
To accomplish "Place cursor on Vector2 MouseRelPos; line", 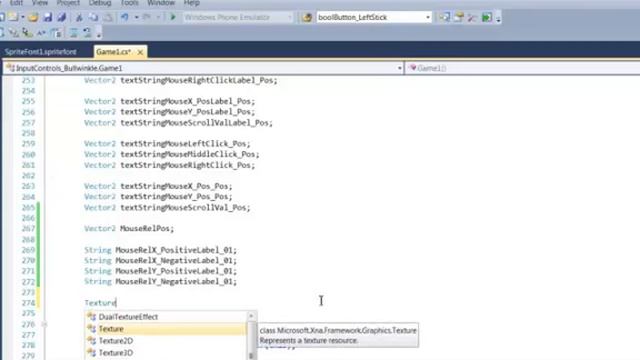I will [129, 229].
